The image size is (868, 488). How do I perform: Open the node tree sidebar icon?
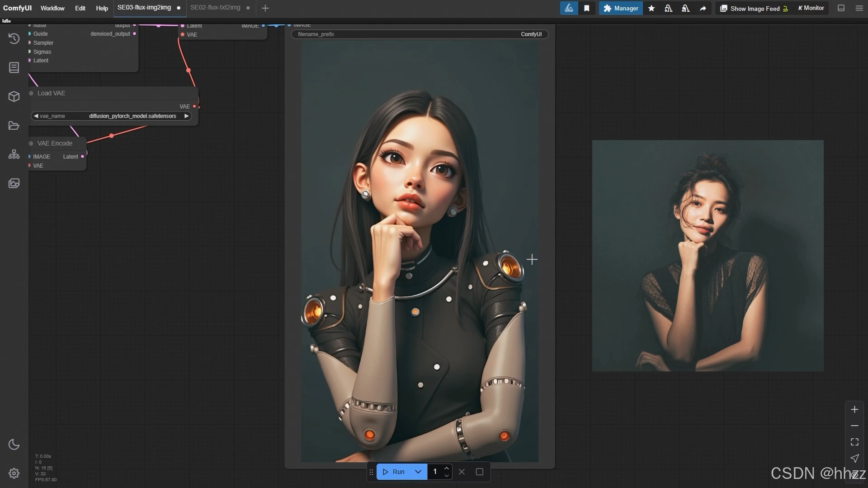[14, 155]
